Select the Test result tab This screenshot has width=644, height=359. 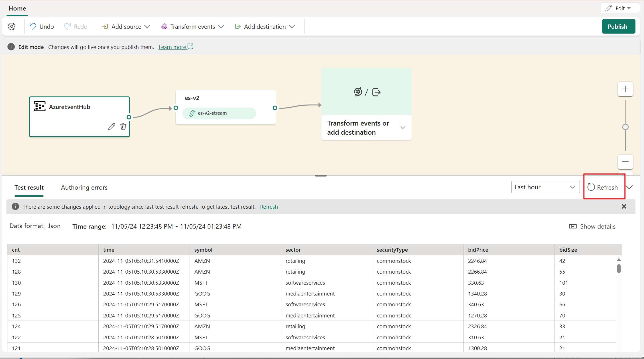(x=29, y=187)
